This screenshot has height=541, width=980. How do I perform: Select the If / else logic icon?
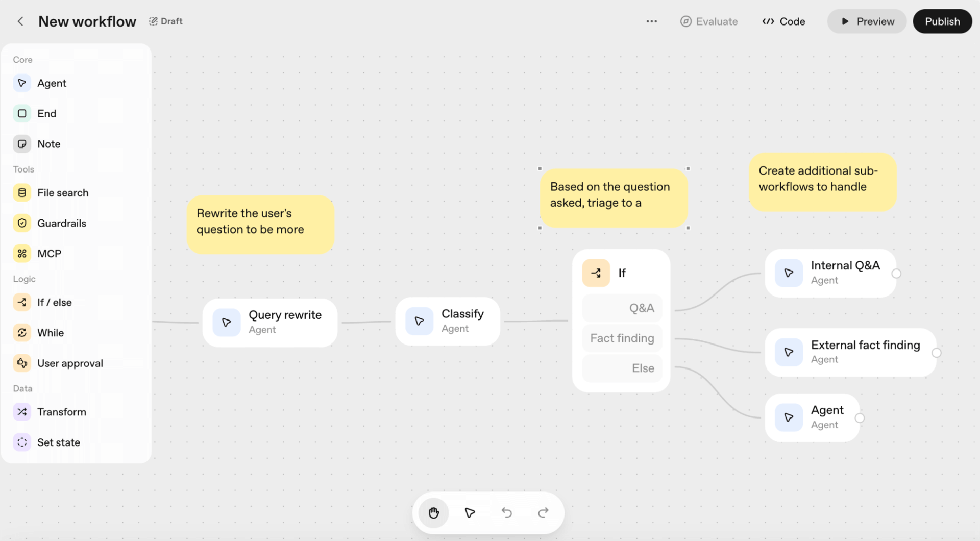click(21, 302)
